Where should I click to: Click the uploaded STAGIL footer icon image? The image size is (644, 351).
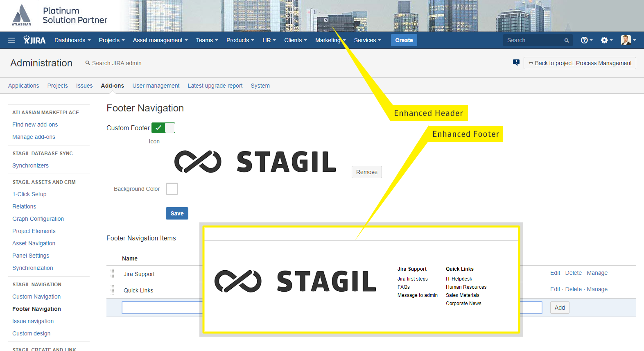[x=255, y=162]
